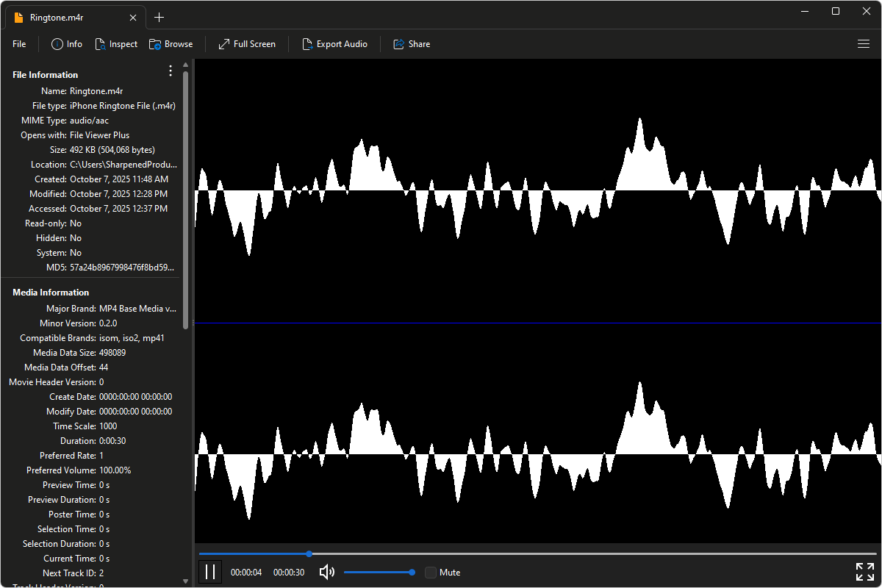
Task: Click the playback progress seek bar
Action: click(x=537, y=553)
